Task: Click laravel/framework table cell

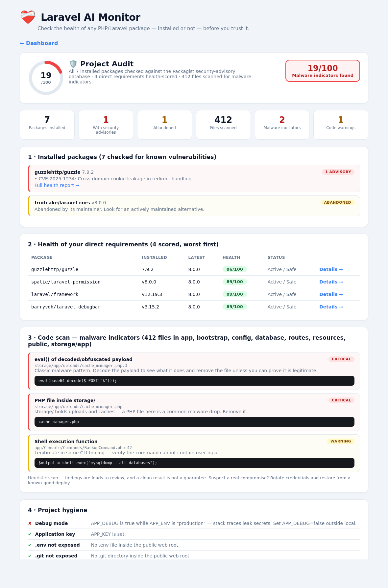Action: click(x=55, y=294)
